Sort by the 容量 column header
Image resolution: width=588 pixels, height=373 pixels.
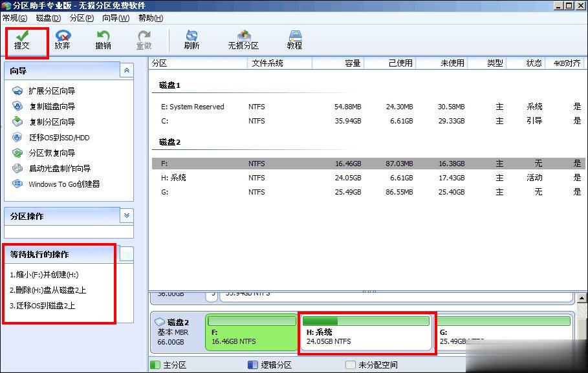[353, 63]
